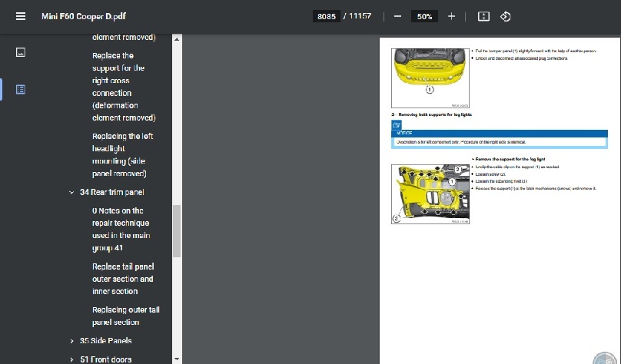Viewport: 621px width, 364px height.
Task: Zoom in with the plus button
Action: point(451,16)
